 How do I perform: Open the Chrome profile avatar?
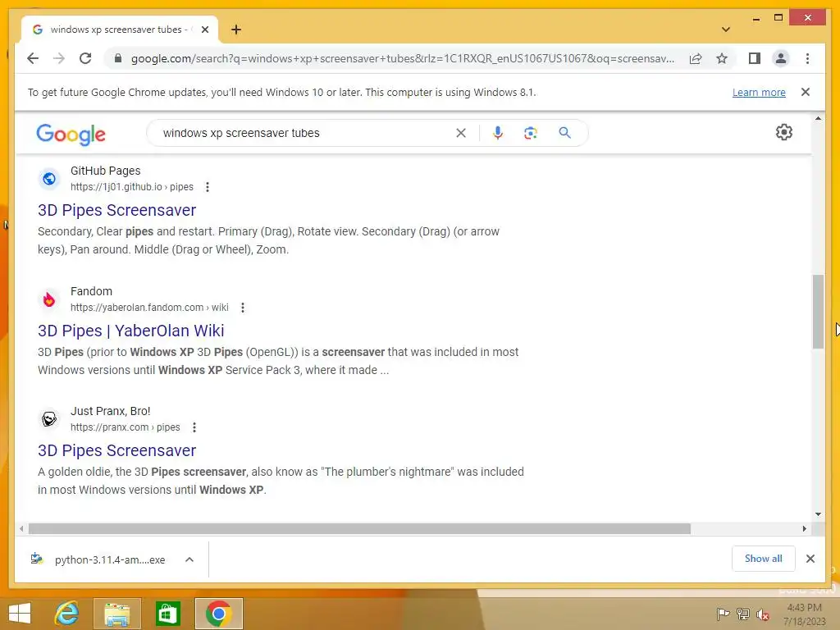click(781, 58)
